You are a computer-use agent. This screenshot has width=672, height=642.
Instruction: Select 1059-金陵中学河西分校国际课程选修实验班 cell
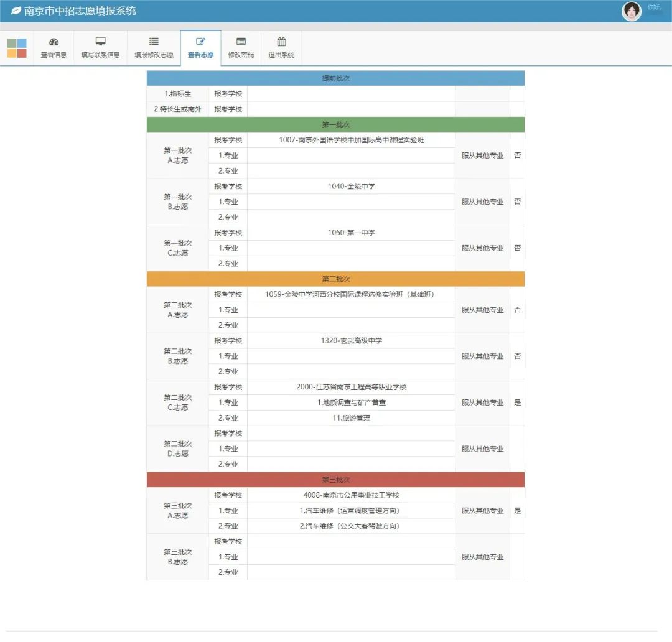pyautogui.click(x=352, y=294)
